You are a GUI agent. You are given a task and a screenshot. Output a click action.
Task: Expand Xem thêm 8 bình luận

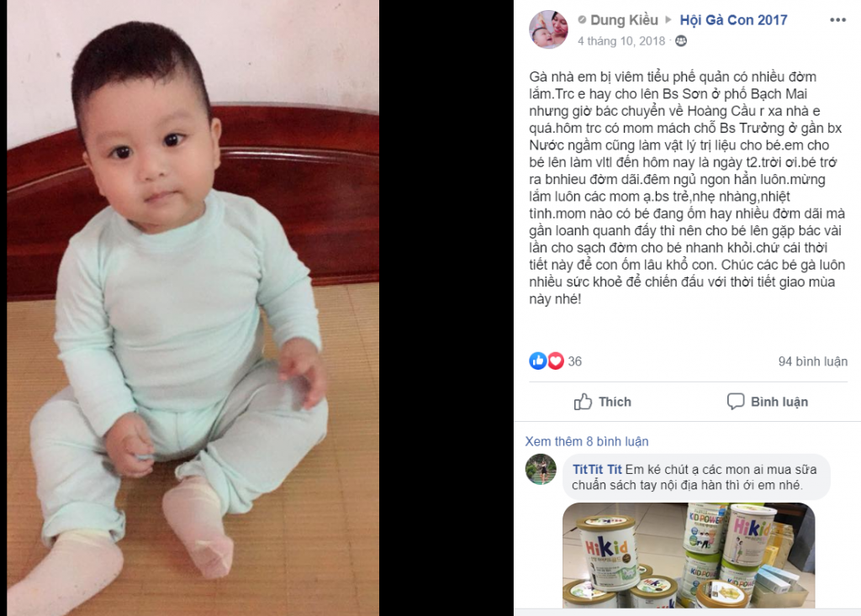(x=586, y=441)
